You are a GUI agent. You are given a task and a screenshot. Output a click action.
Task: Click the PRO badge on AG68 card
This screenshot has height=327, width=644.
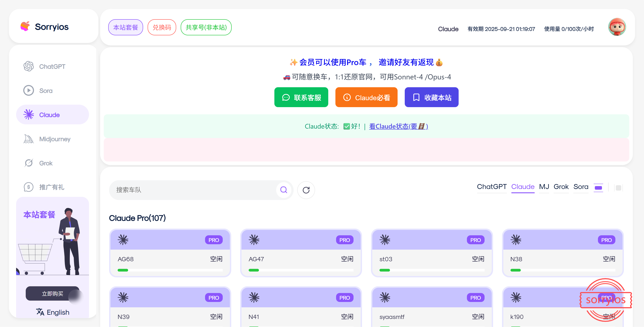(214, 240)
